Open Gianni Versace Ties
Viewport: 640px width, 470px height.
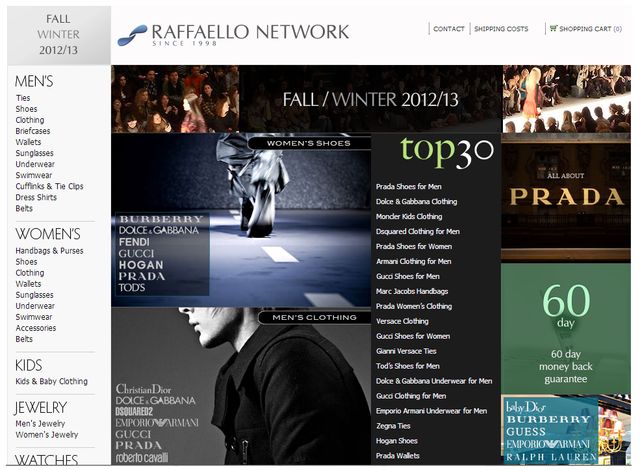[406, 351]
